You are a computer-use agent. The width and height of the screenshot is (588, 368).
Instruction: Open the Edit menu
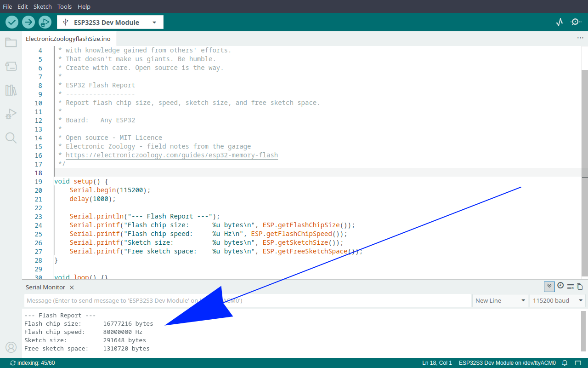(23, 6)
